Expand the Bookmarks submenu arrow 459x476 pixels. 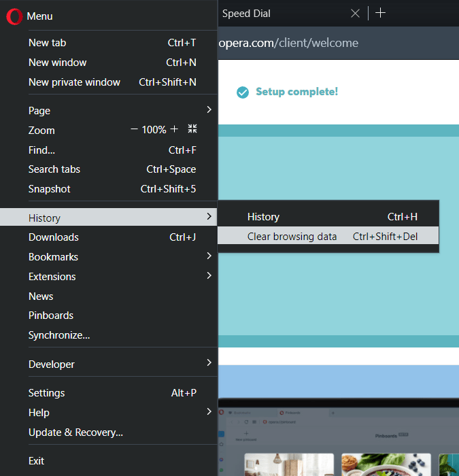tap(209, 256)
